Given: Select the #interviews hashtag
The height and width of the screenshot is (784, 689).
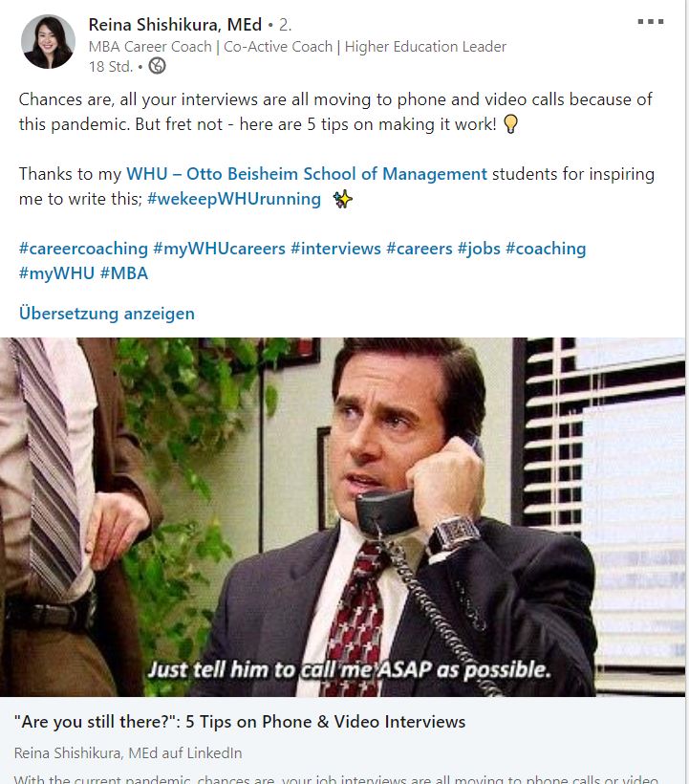Looking at the screenshot, I should point(335,249).
